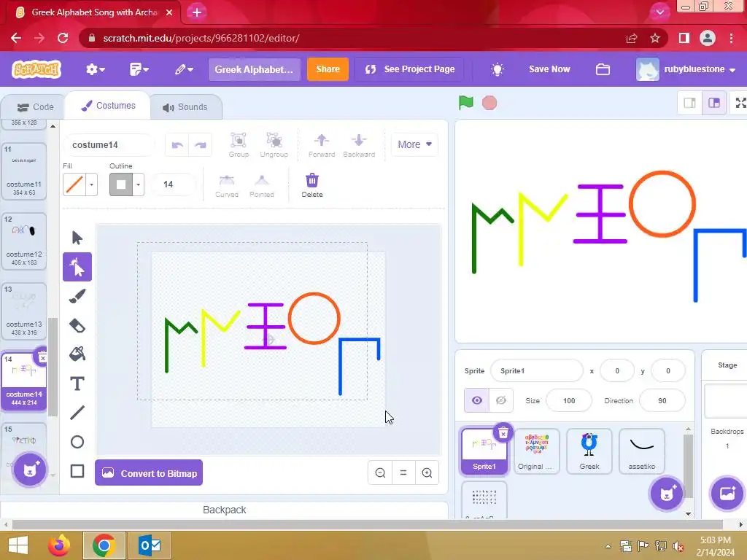Image resolution: width=747 pixels, height=560 pixels.
Task: Enter full screen stage mode
Action: [x=740, y=103]
